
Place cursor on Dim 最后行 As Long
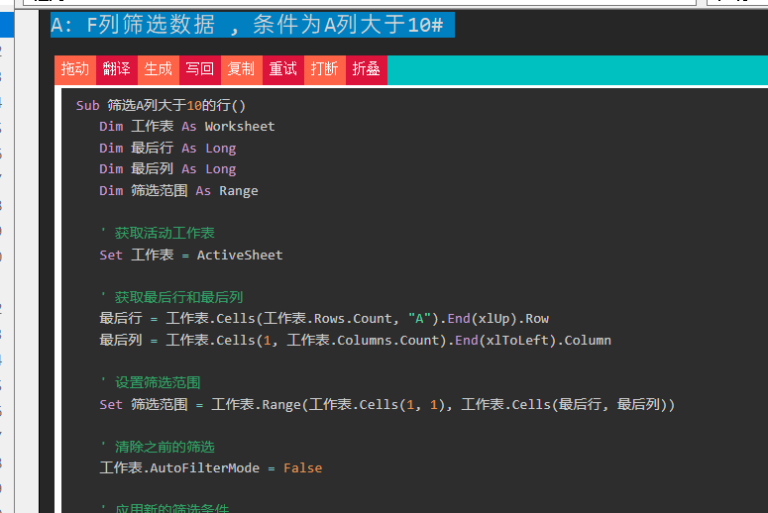tap(167, 148)
